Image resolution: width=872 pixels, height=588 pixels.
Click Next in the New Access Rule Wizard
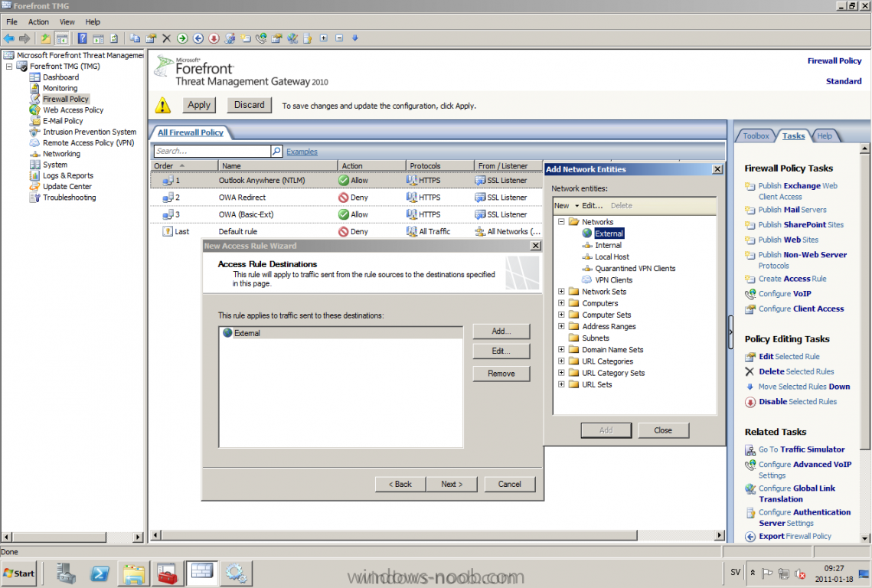point(452,485)
